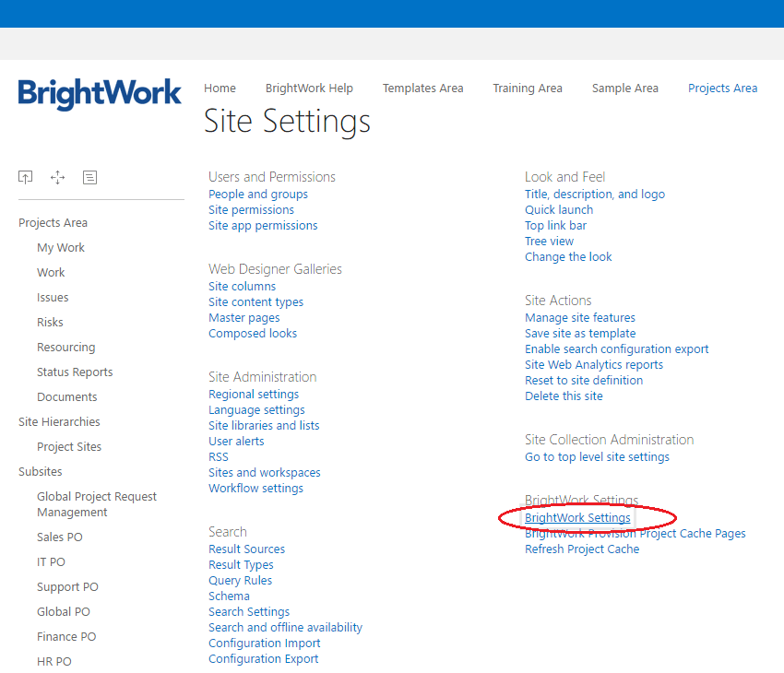Open Regional settings
This screenshot has width=784, height=673.
(x=254, y=395)
